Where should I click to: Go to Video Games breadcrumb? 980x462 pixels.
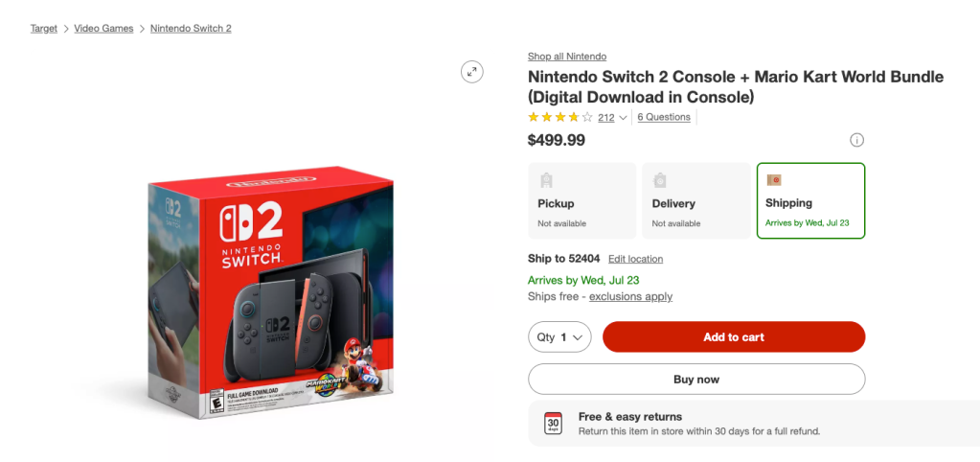(x=104, y=29)
